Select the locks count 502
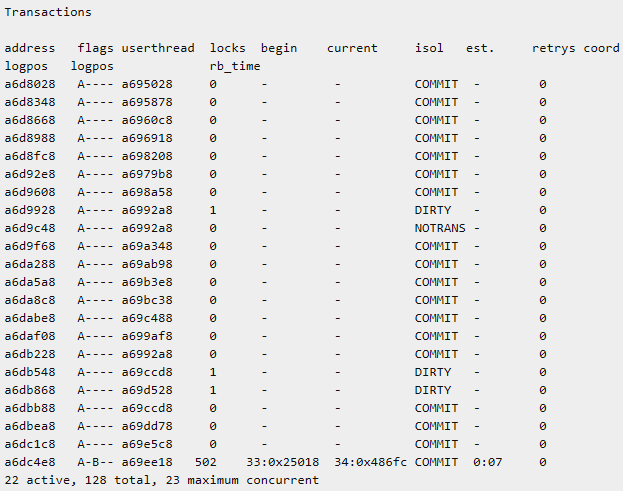Screen dimensions: 623x491 point(206,462)
